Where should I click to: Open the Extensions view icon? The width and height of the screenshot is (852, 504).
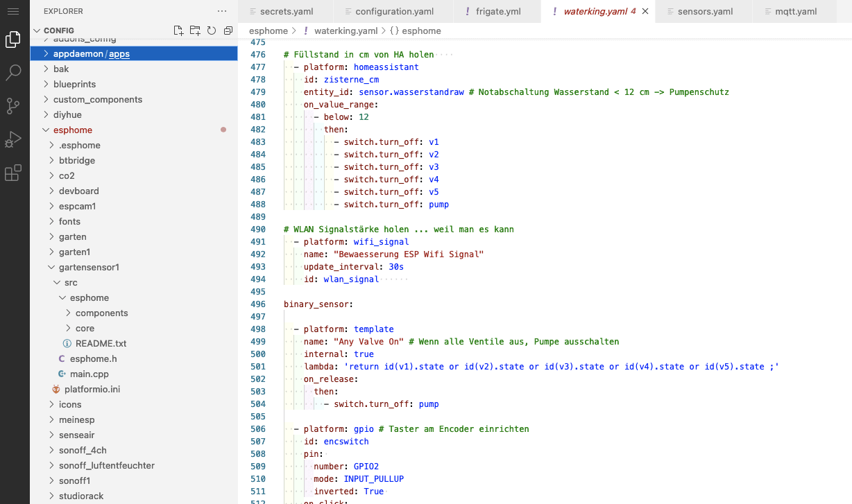tap(12, 173)
